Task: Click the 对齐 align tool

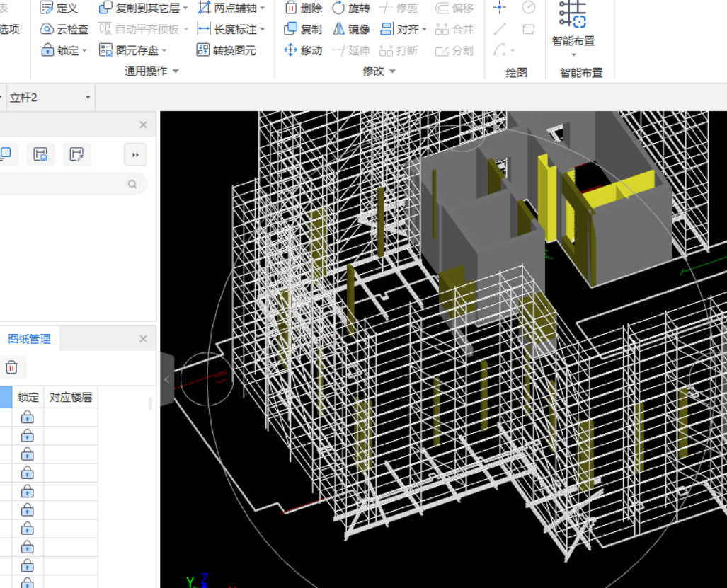Action: (399, 29)
